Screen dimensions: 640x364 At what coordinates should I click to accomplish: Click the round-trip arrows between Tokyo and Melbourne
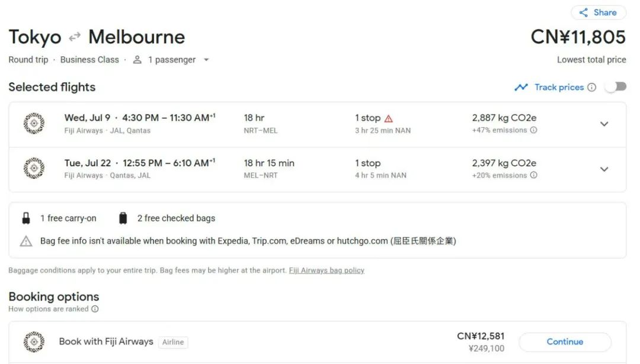pos(75,37)
